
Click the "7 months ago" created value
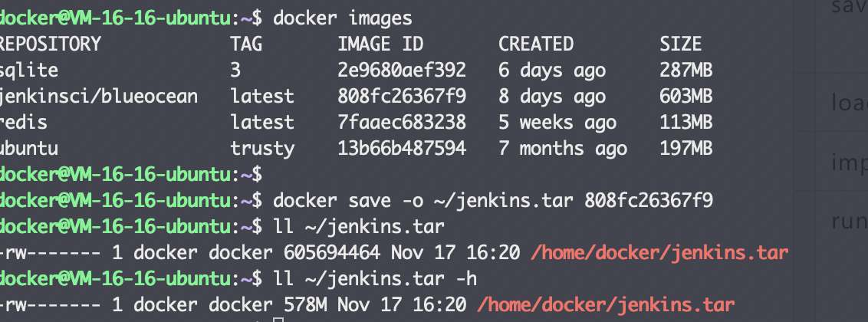pyautogui.click(x=562, y=149)
